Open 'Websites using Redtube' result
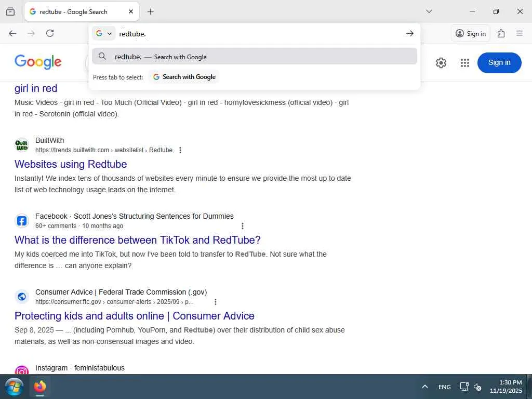The height and width of the screenshot is (399, 532). pos(71,164)
